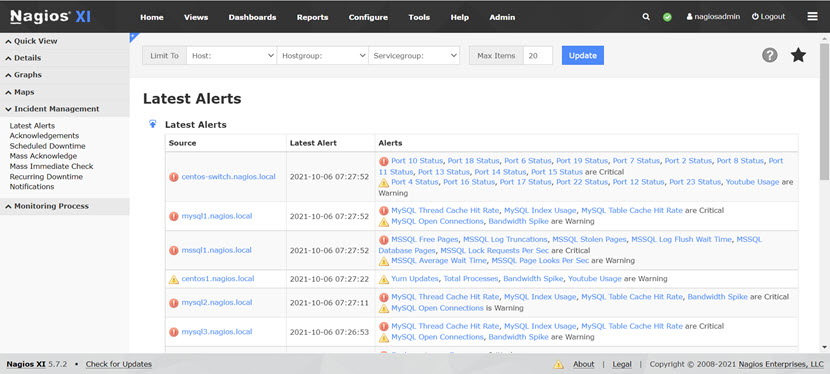
Task: Expand the Quick View sidebar section
Action: [x=65, y=41]
